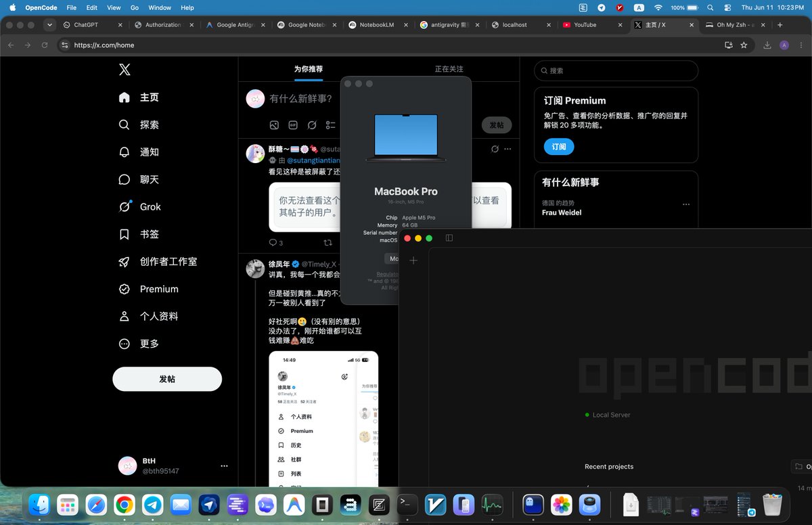The image size is (812, 525).
Task: Toggle the sidebar in the OpenCode window
Action: pyautogui.click(x=449, y=238)
